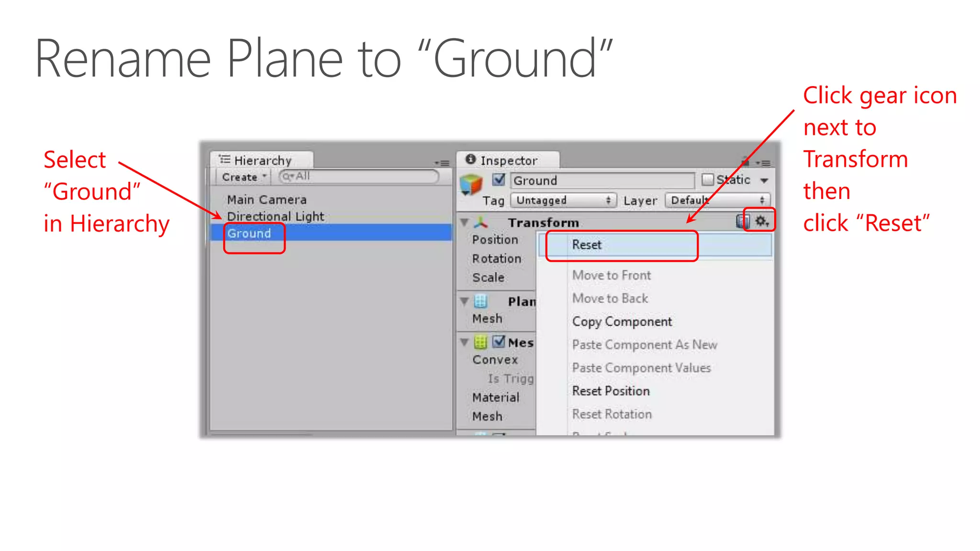Click the Mesh label under Mesh Collider
This screenshot has width=980, height=551.
[x=488, y=417]
